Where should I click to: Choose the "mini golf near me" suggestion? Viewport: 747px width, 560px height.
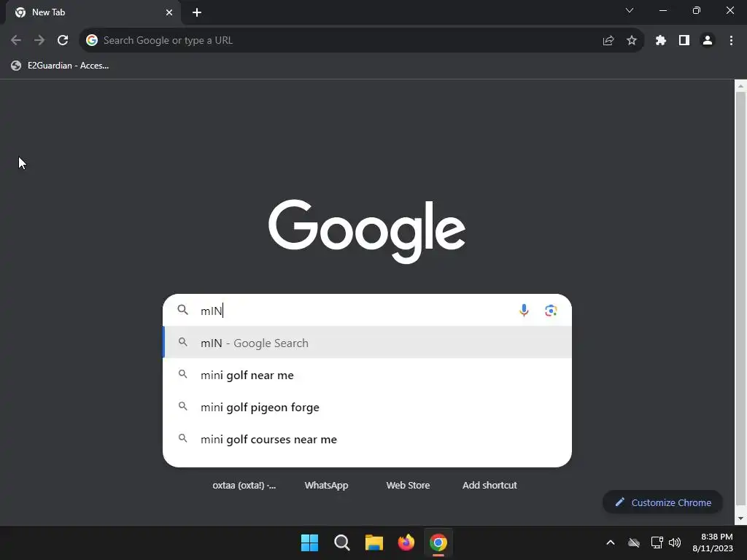coord(367,376)
